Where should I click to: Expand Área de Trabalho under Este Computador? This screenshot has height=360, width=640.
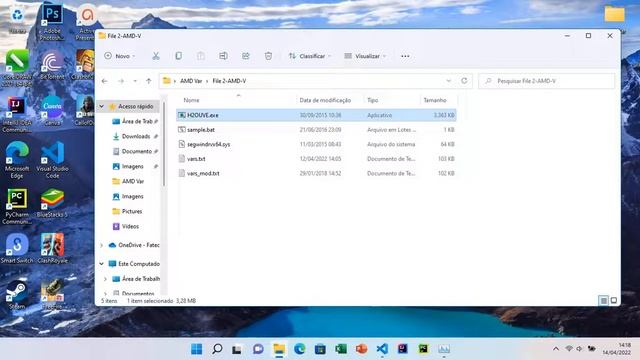tap(105, 279)
